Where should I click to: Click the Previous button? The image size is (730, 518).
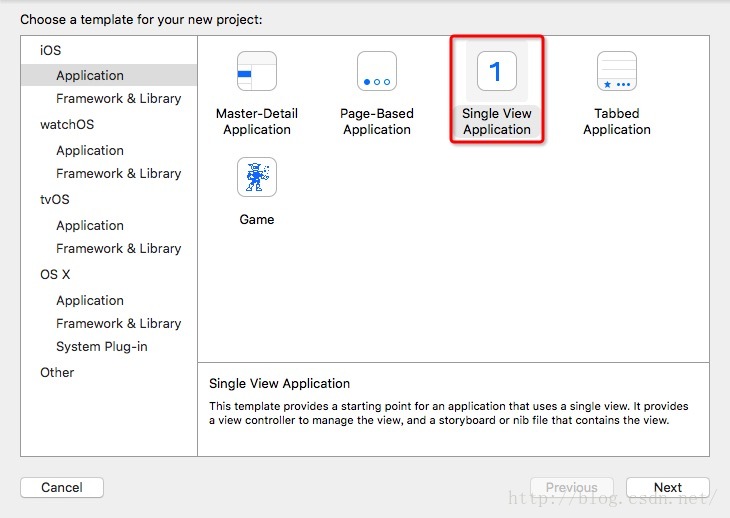tap(572, 487)
